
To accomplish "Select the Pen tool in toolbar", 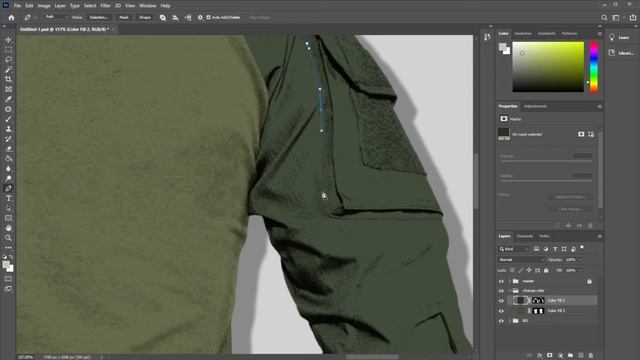I will tap(8, 188).
